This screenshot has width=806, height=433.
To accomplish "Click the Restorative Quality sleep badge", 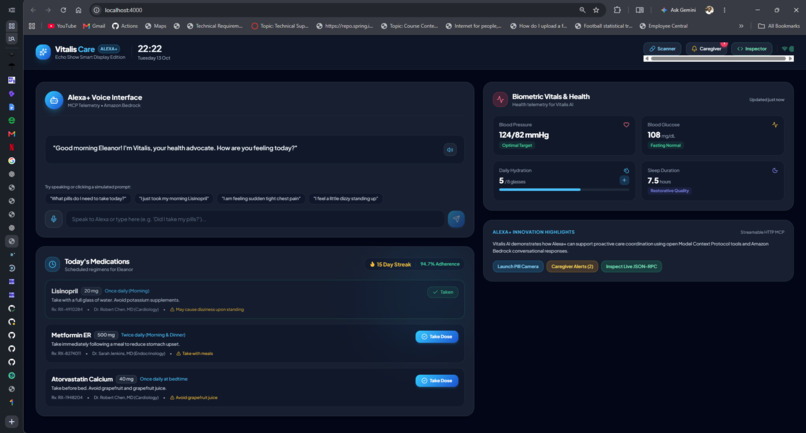I will (x=669, y=191).
